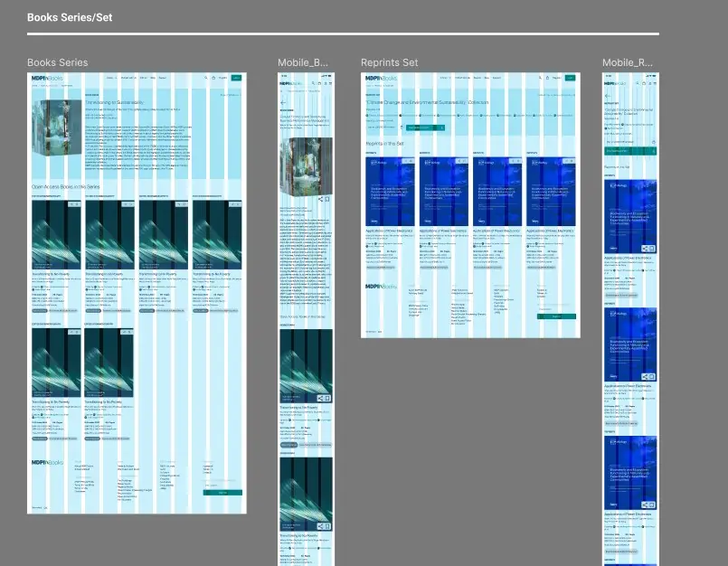Screen dimensions: 728x566
Task: Click 'Open Access Books in this Series' heading
Action: 65,186
